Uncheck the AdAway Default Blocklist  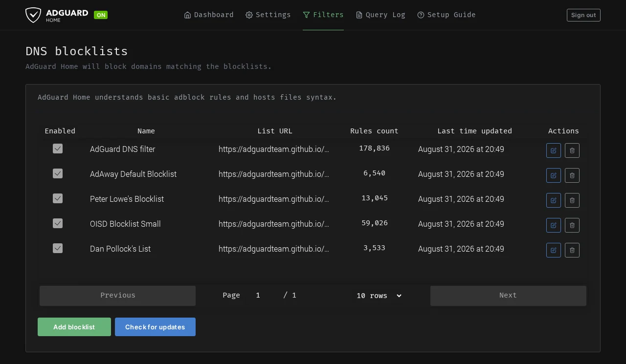pos(58,173)
